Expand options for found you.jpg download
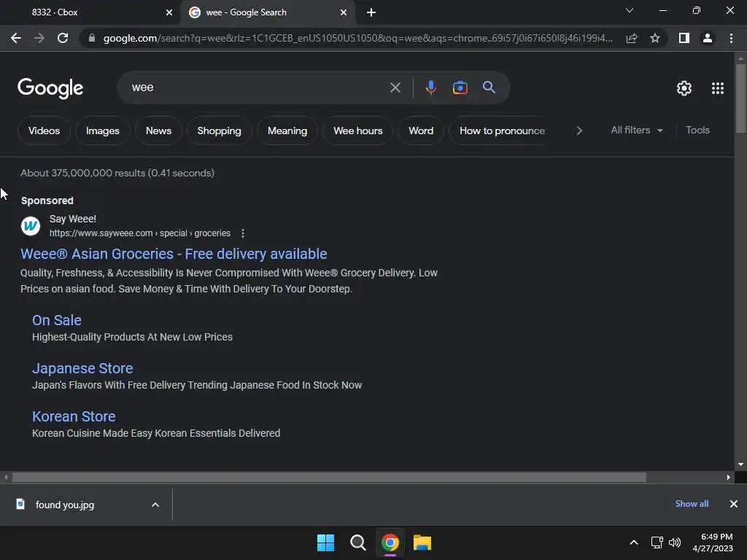The image size is (747, 560). 155,505
